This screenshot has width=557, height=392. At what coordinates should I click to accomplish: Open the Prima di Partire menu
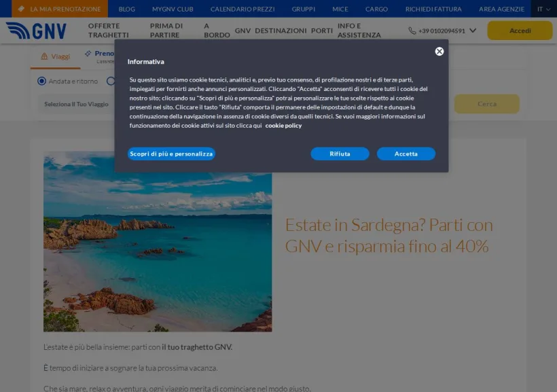(166, 31)
